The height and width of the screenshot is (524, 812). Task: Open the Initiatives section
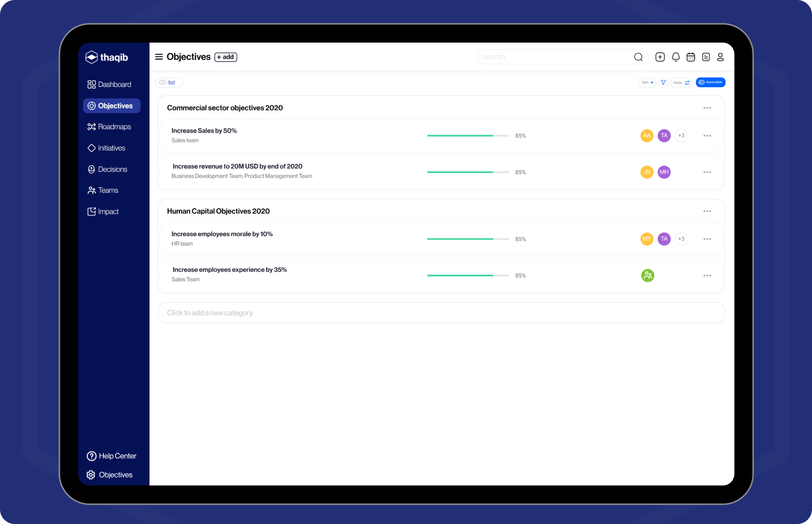point(107,148)
